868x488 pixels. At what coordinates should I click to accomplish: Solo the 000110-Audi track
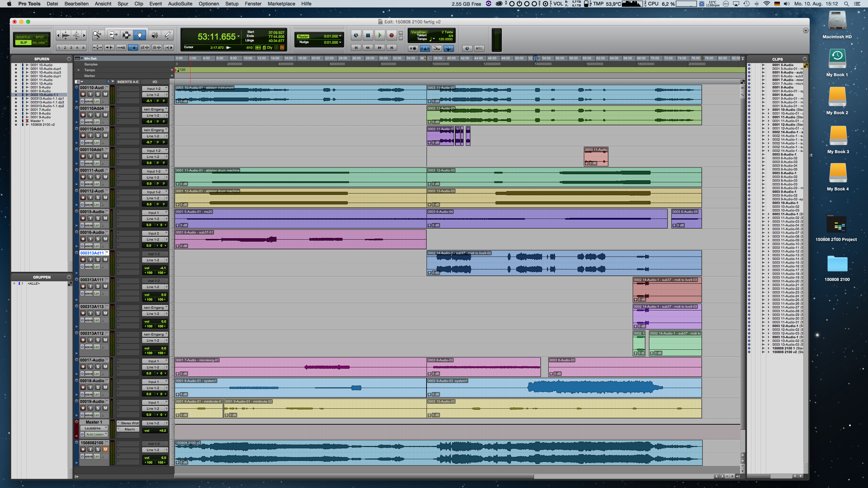[98, 94]
